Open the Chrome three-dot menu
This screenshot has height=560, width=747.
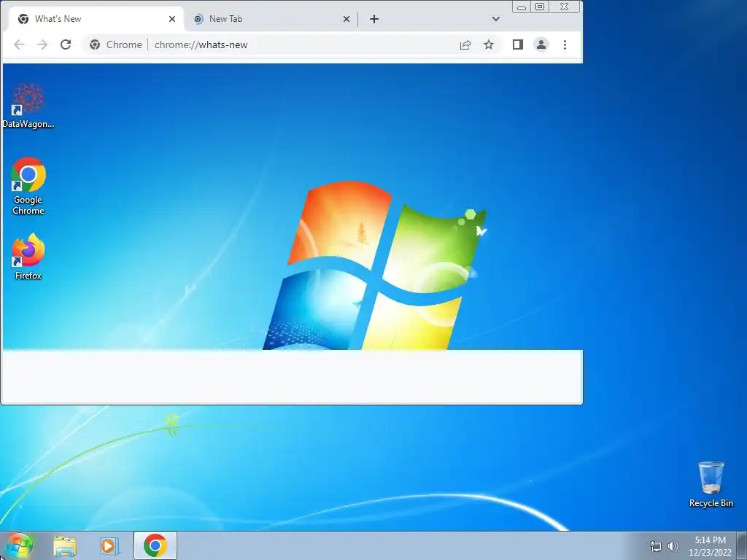pos(565,44)
